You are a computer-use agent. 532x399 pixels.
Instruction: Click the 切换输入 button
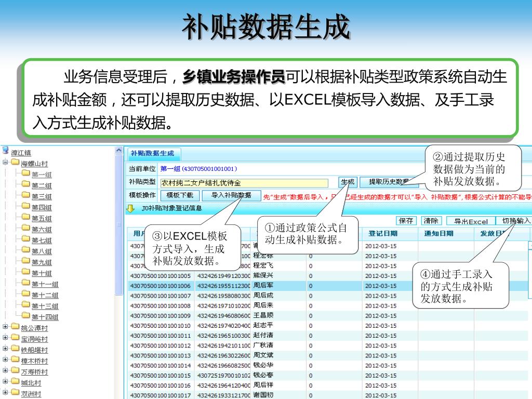pos(514,221)
